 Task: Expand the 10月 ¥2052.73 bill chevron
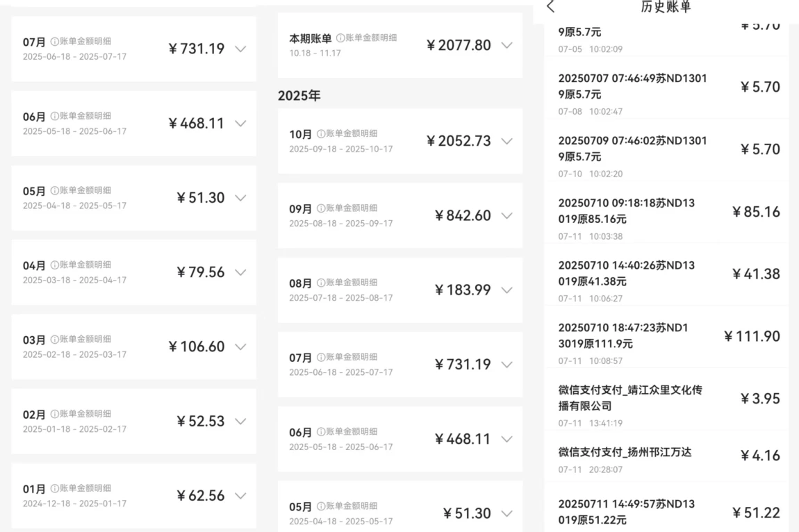(506, 141)
